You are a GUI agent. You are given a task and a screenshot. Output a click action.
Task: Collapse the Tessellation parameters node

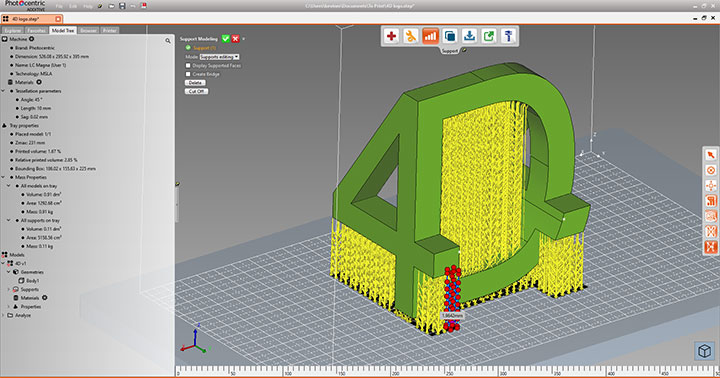click(x=4, y=91)
